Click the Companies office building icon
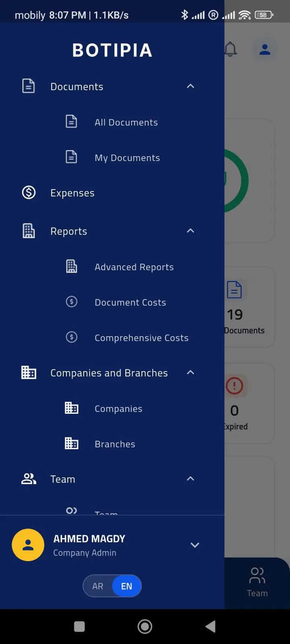Viewport: 290px width, 644px height. (71, 408)
